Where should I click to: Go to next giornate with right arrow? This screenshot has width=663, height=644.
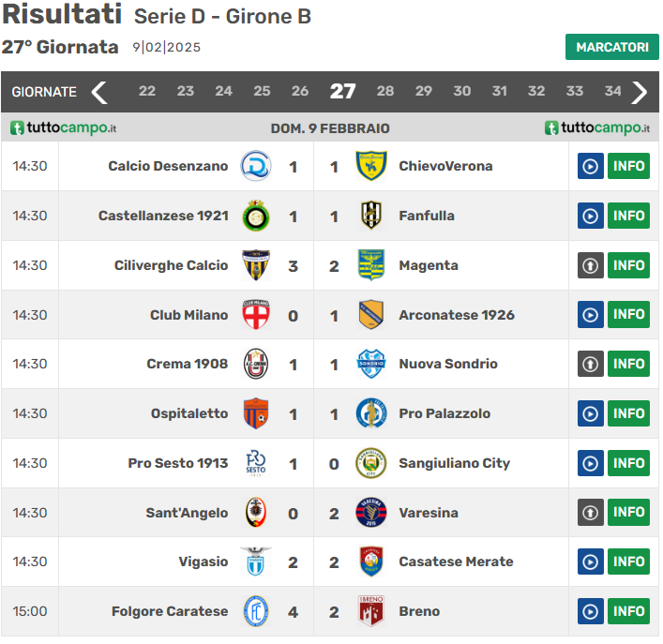(x=640, y=92)
